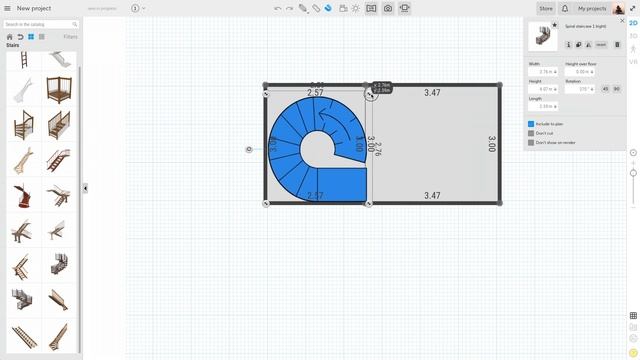
Task: Collapse the catalog sidebar arrow
Action: tap(85, 188)
